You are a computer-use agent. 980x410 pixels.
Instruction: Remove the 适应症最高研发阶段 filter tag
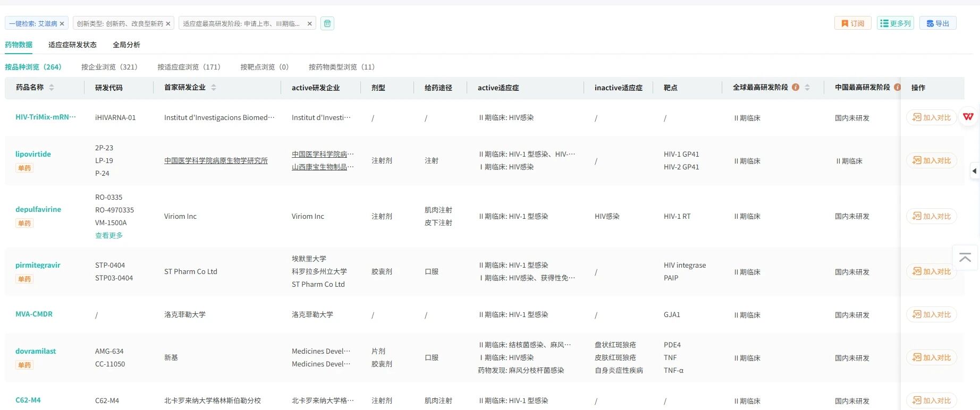pos(310,24)
